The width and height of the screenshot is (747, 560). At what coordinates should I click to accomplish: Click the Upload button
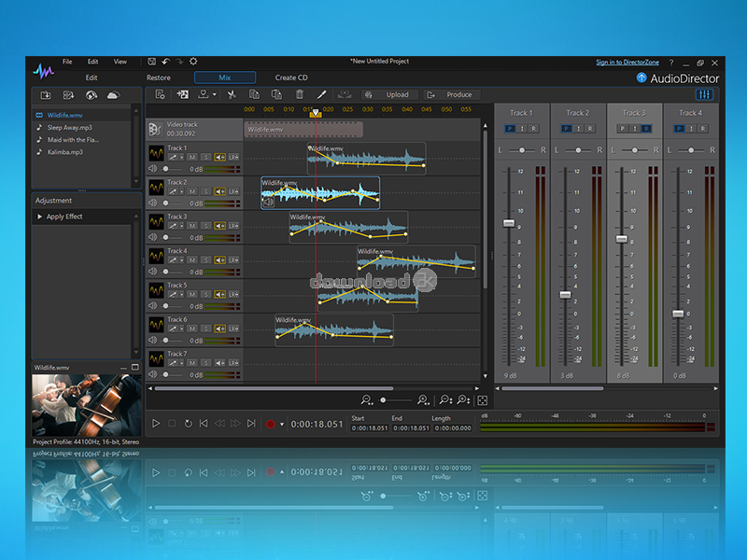pos(390,95)
